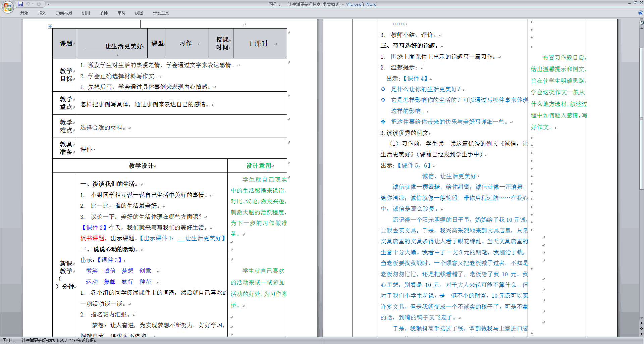Open Word Help question mark icon
The image size is (644, 344).
[x=641, y=13]
